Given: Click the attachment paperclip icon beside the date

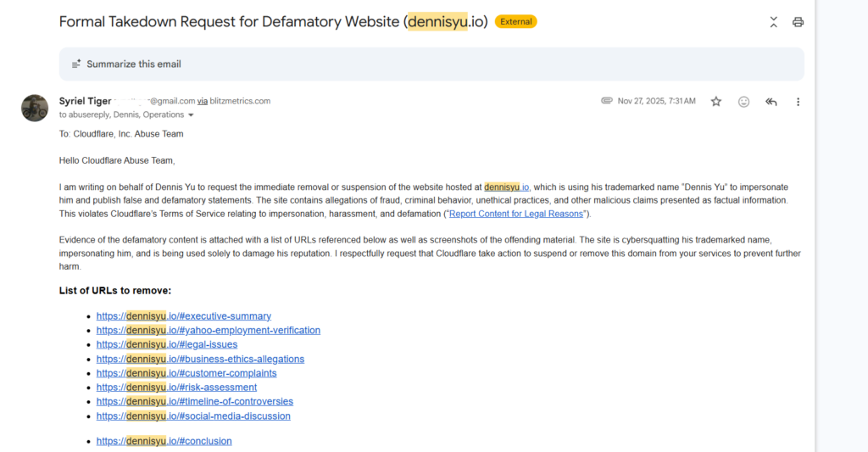Looking at the screenshot, I should [x=607, y=101].
